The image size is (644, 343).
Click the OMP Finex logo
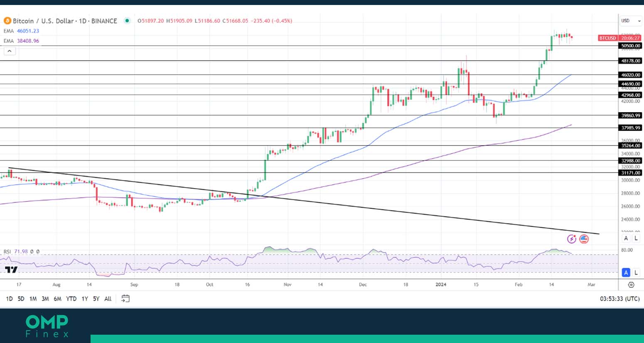(47, 326)
